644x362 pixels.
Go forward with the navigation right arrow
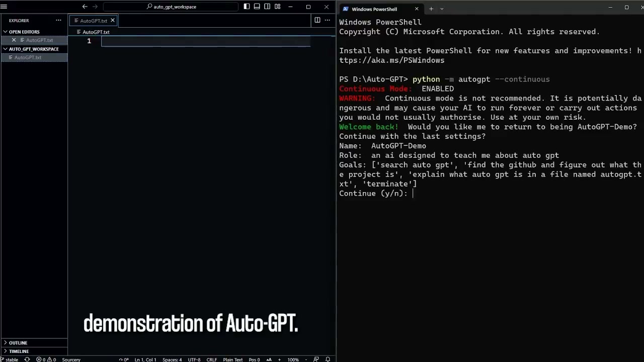(x=95, y=7)
